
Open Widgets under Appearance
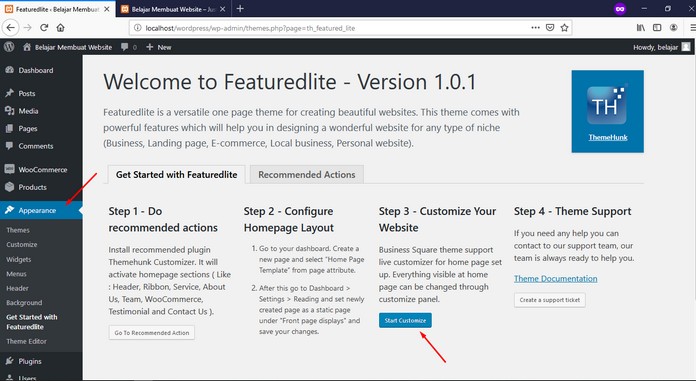(19, 259)
